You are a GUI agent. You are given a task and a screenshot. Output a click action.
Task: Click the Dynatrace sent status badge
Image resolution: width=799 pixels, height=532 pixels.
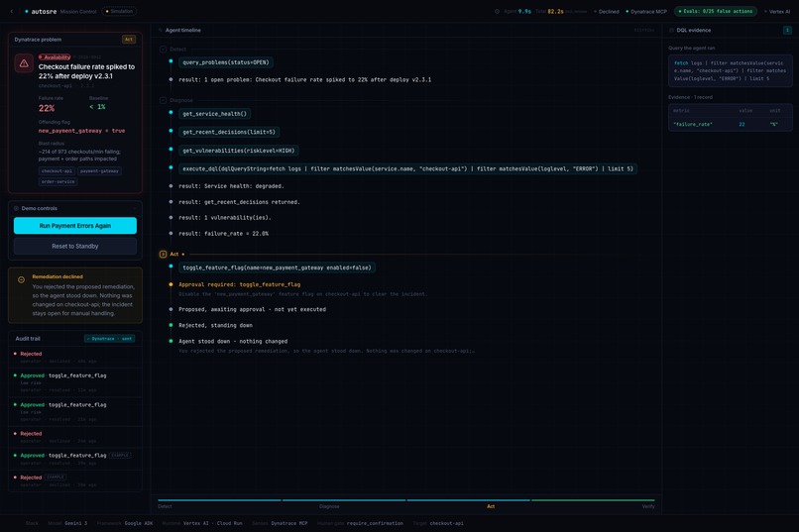click(110, 339)
